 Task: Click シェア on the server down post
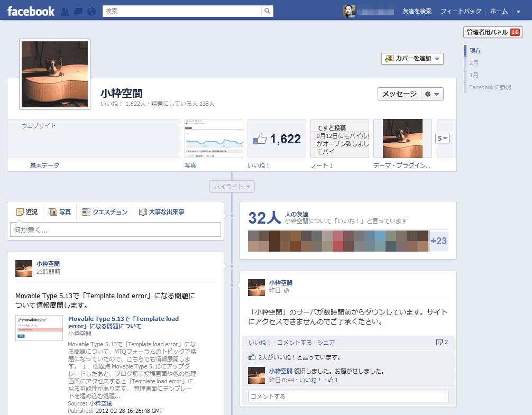[326, 343]
